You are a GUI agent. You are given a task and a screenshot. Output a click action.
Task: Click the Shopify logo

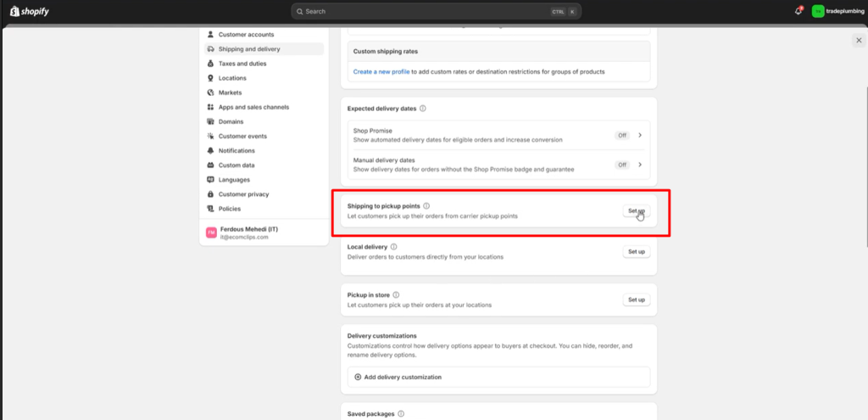click(x=30, y=11)
